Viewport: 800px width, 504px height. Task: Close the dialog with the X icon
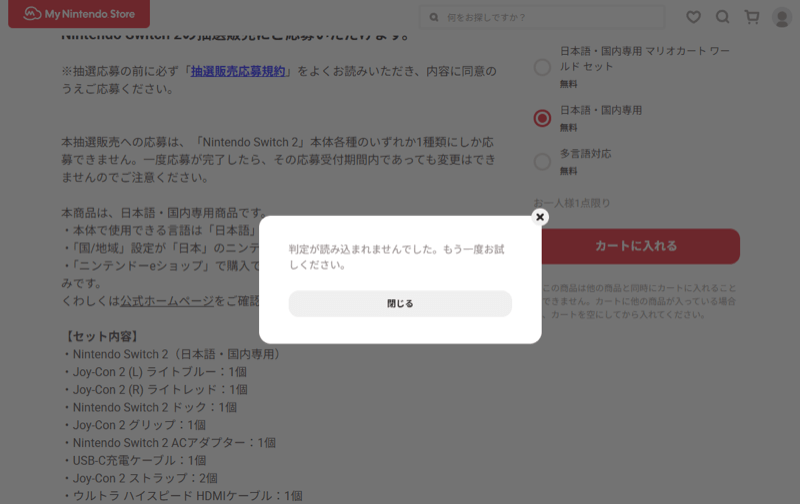[x=540, y=217]
